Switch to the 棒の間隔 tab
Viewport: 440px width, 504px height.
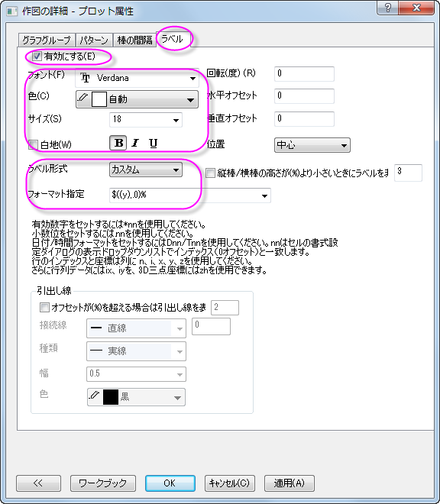click(x=134, y=40)
